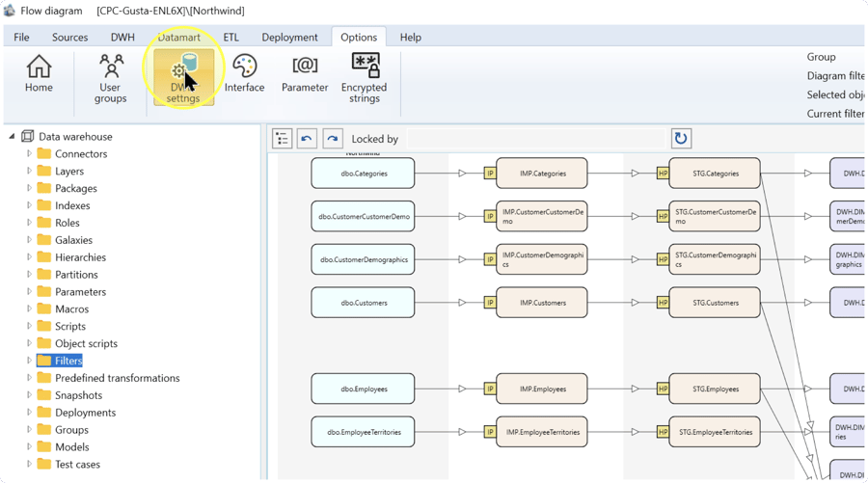Click the undo arrow in diagram toolbar
This screenshot has height=483, width=868.
[x=307, y=138]
